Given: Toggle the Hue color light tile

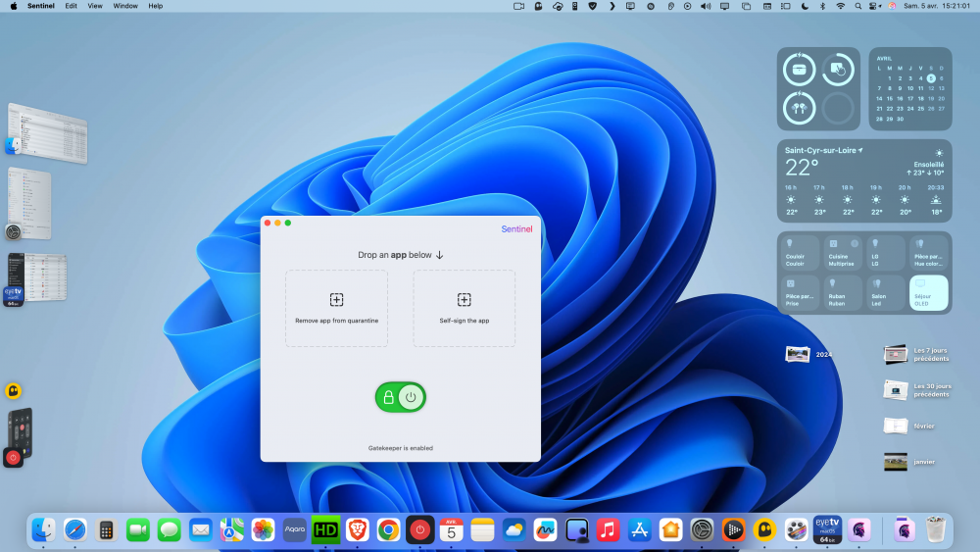Looking at the screenshot, I should 929,253.
